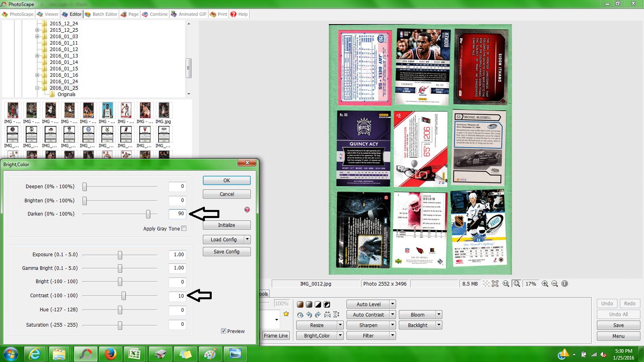Click the Darken value field
The width and height of the screenshot is (644, 362).
(178, 214)
